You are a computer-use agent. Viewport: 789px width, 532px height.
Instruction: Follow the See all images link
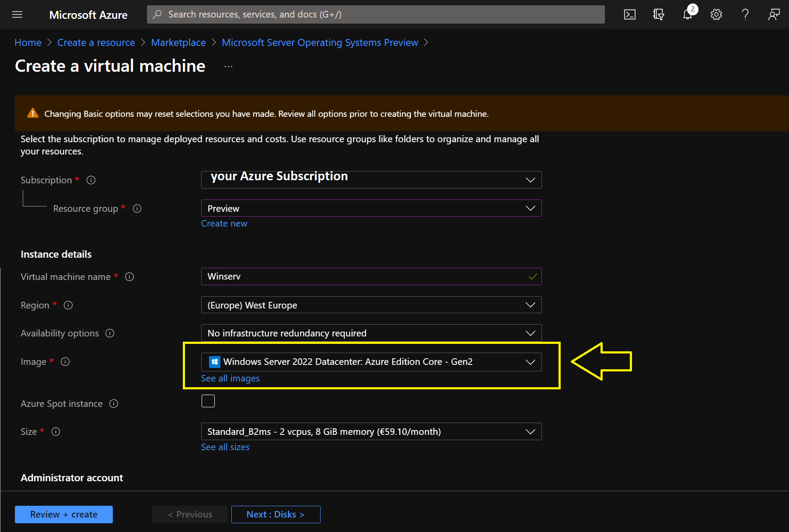(230, 378)
